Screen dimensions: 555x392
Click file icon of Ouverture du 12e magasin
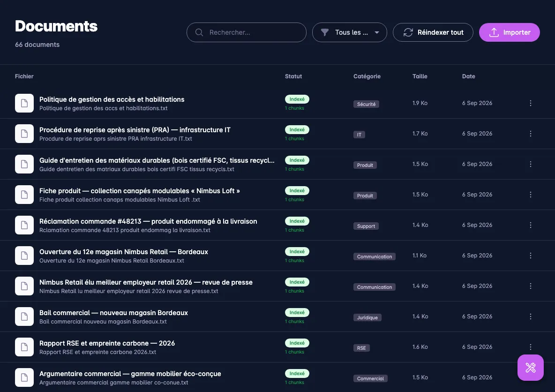click(x=24, y=255)
